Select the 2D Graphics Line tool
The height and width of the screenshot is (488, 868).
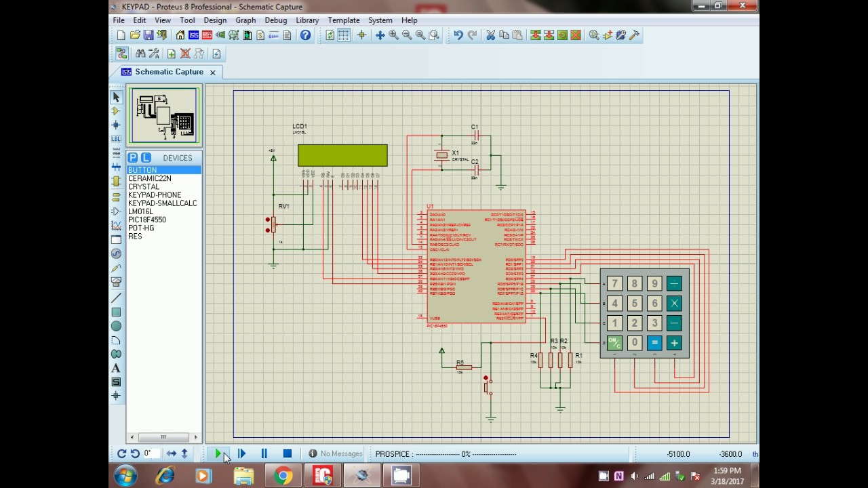[x=116, y=298]
